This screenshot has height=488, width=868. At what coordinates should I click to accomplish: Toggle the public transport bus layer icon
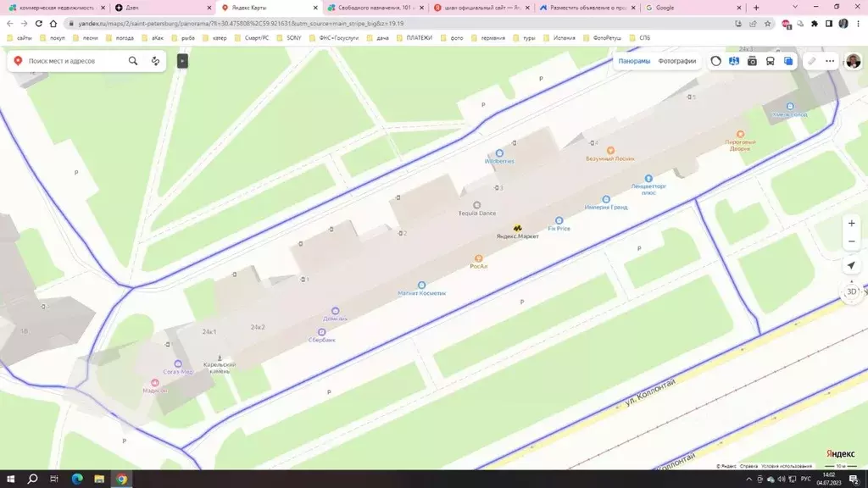770,61
